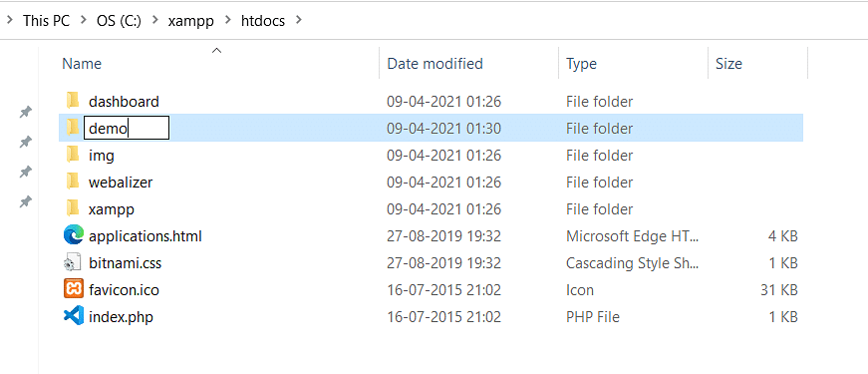Navigate to xampp in the address breadcrumb
The height and width of the screenshot is (374, 868).
191,21
